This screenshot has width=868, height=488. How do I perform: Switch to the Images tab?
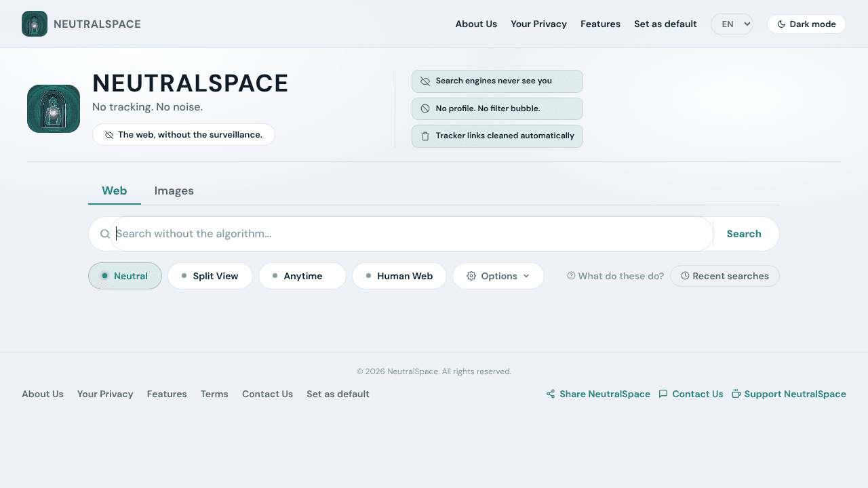pyautogui.click(x=174, y=190)
